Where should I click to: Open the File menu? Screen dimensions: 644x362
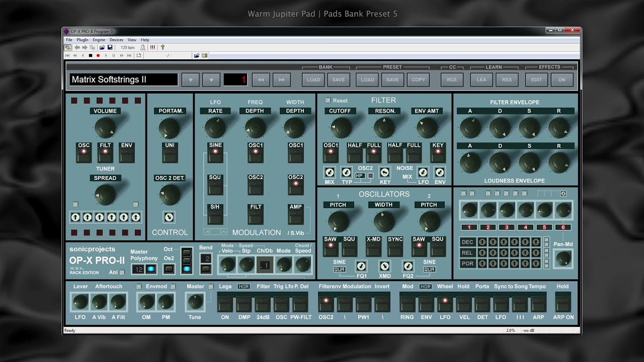tap(69, 40)
